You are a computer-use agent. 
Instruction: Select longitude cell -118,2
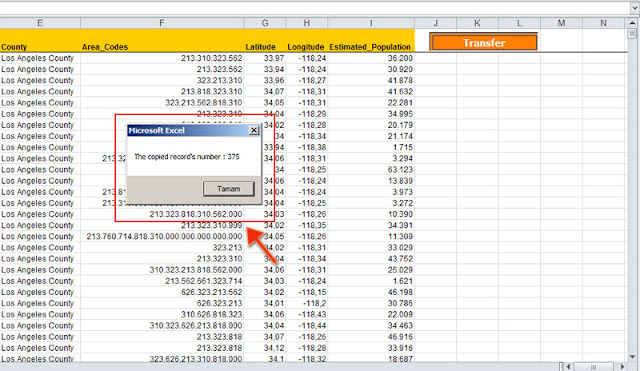[307, 303]
